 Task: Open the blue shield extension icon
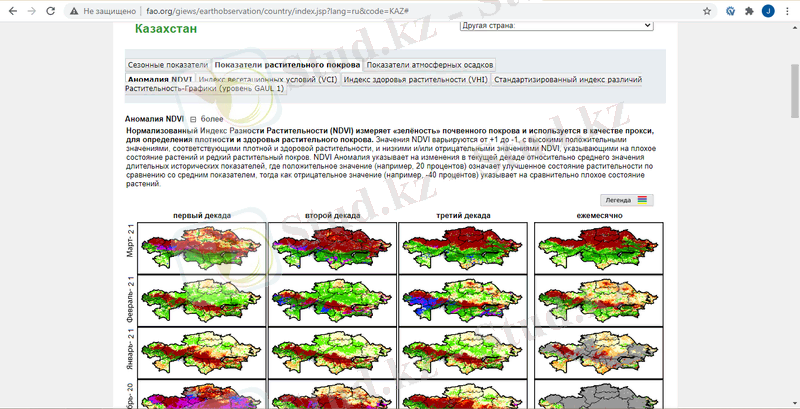click(731, 11)
